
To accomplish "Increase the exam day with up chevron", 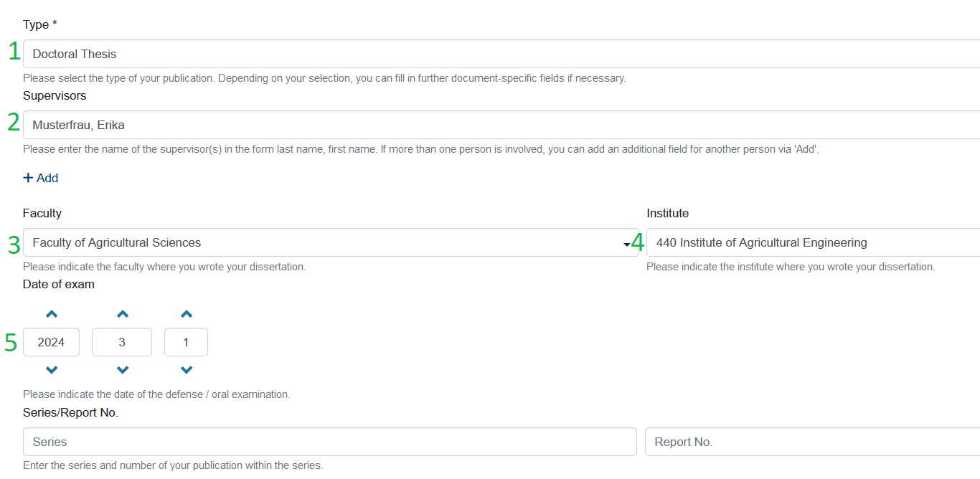I will (x=187, y=314).
